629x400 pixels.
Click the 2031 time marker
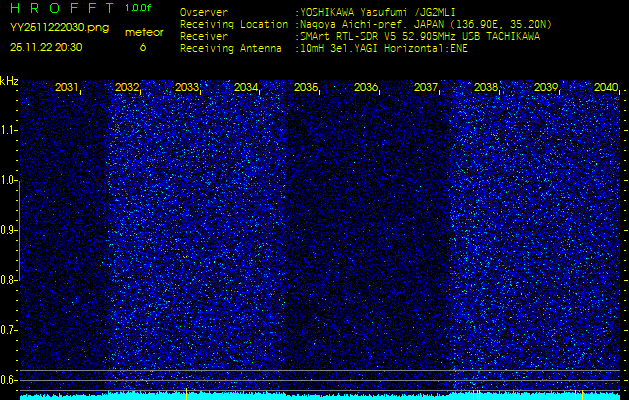(67, 87)
